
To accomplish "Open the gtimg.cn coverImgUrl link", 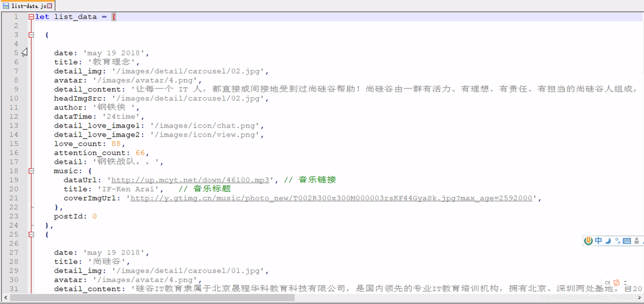I will pyautogui.click(x=331, y=198).
